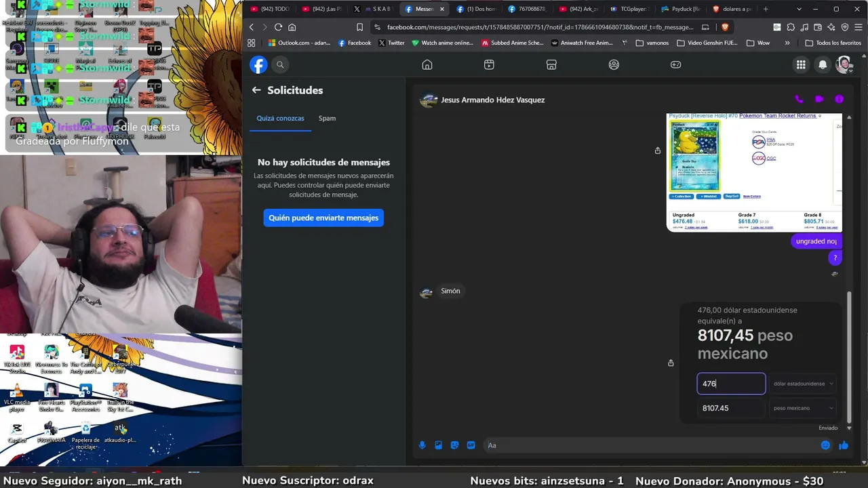The image size is (868, 488).
Task: Go to Facebook Home feed icon
Action: point(427,64)
